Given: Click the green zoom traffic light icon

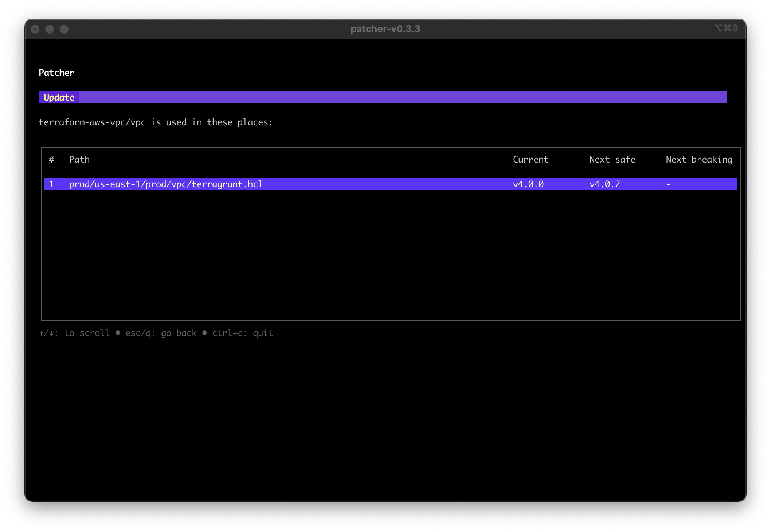Looking at the screenshot, I should pyautogui.click(x=65, y=29).
